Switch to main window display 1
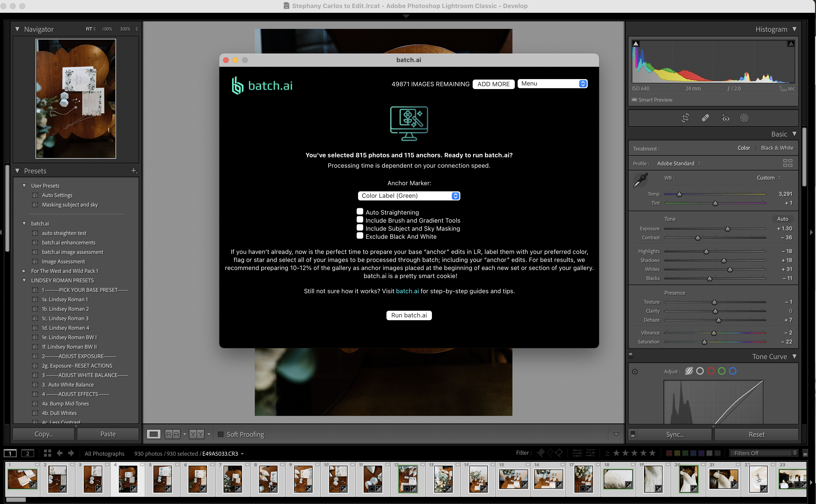This screenshot has width=816, height=504. (10, 453)
